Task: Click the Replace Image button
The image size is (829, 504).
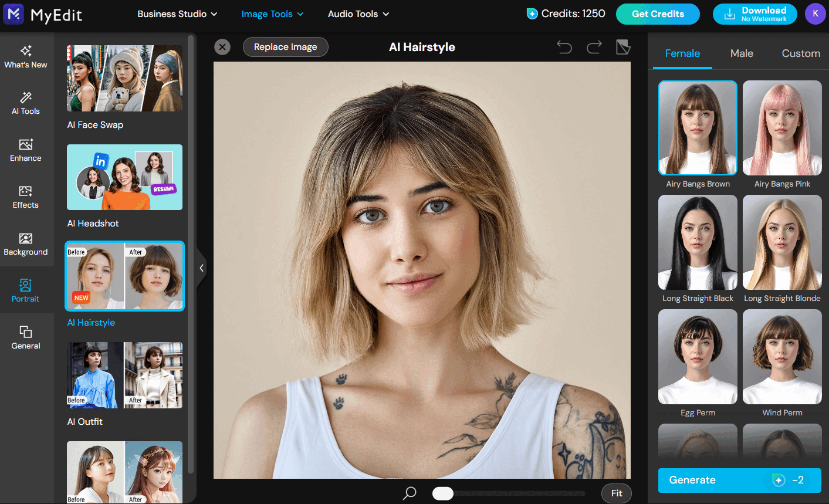Action: point(285,47)
